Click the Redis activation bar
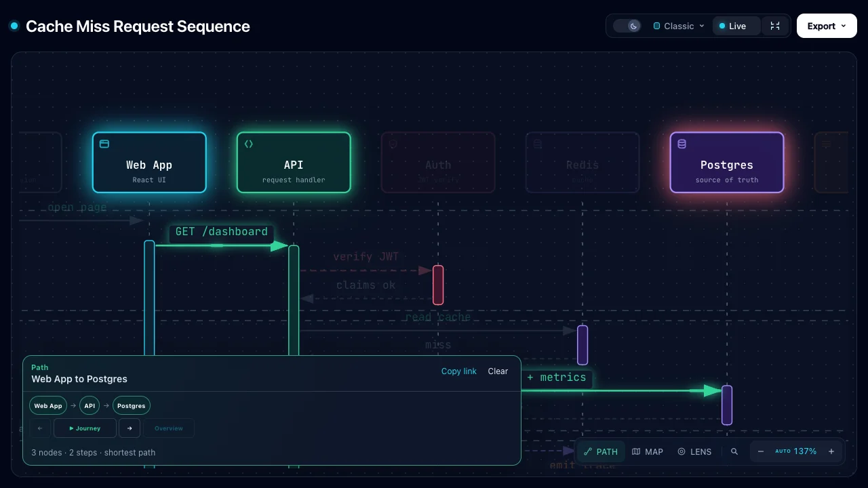 [x=583, y=345]
